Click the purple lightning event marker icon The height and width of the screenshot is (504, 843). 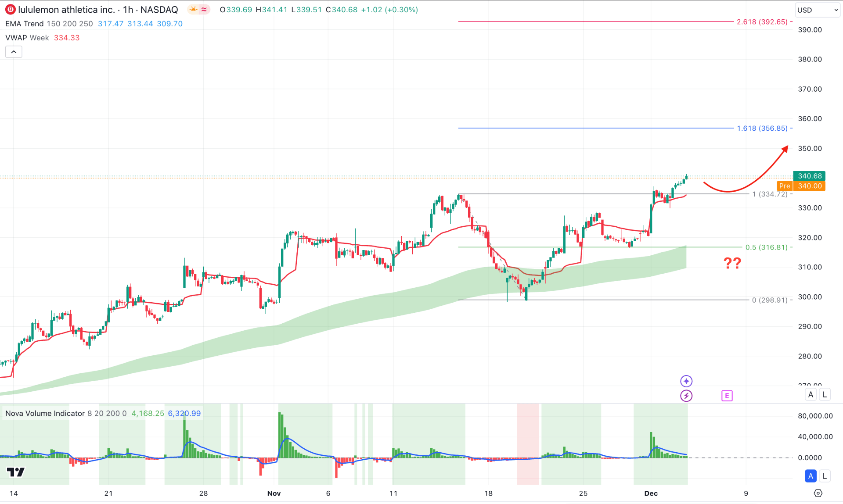pyautogui.click(x=686, y=396)
